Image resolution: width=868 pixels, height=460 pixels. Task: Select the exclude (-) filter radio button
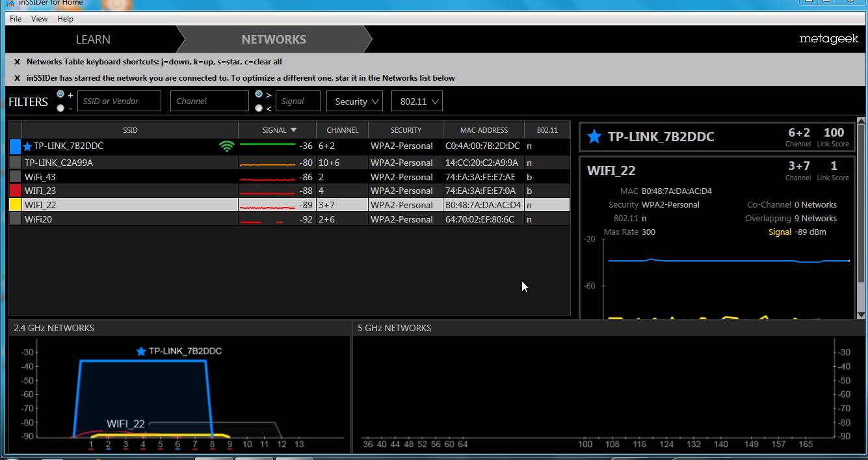click(60, 108)
